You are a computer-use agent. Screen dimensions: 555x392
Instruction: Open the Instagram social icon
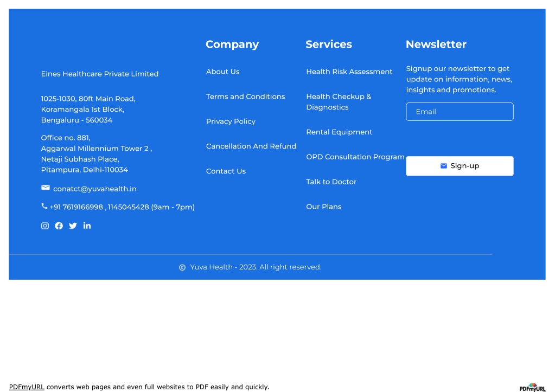click(45, 226)
